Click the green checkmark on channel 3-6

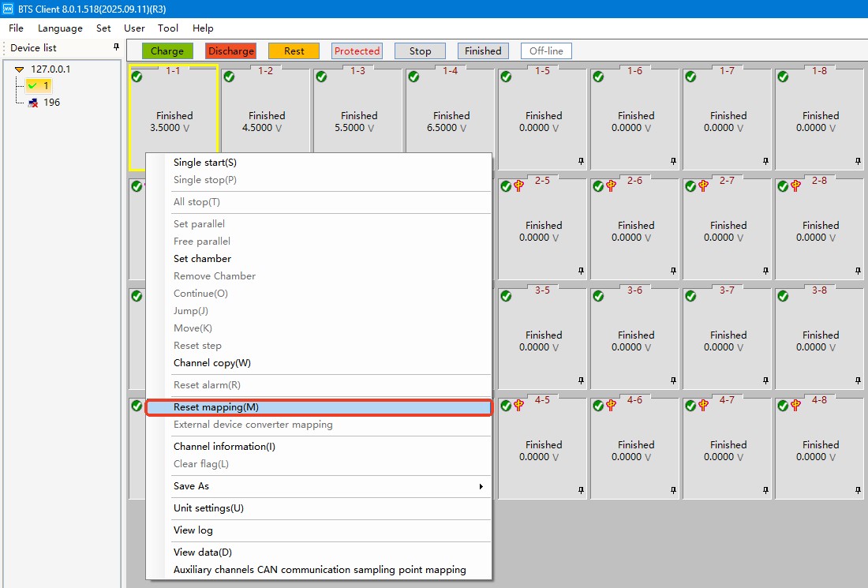tap(598, 296)
